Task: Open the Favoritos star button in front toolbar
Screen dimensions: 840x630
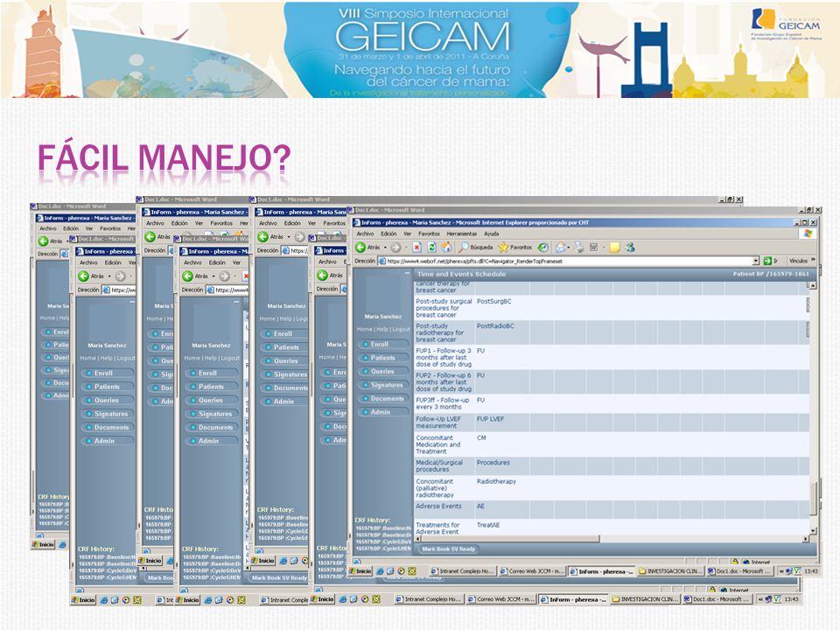Action: tap(515, 247)
